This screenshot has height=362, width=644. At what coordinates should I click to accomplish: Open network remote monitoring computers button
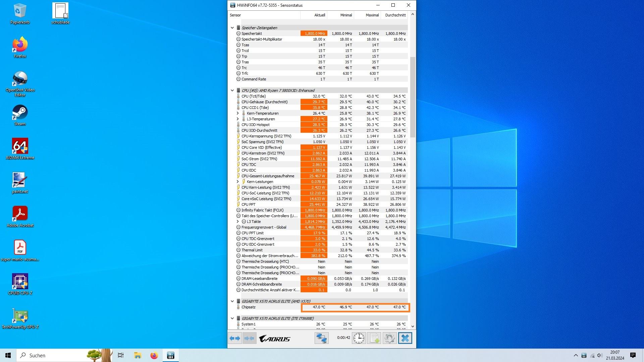321,338
